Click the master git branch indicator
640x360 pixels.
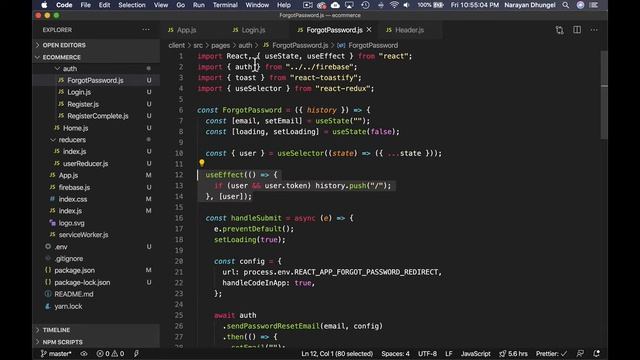pos(56,353)
